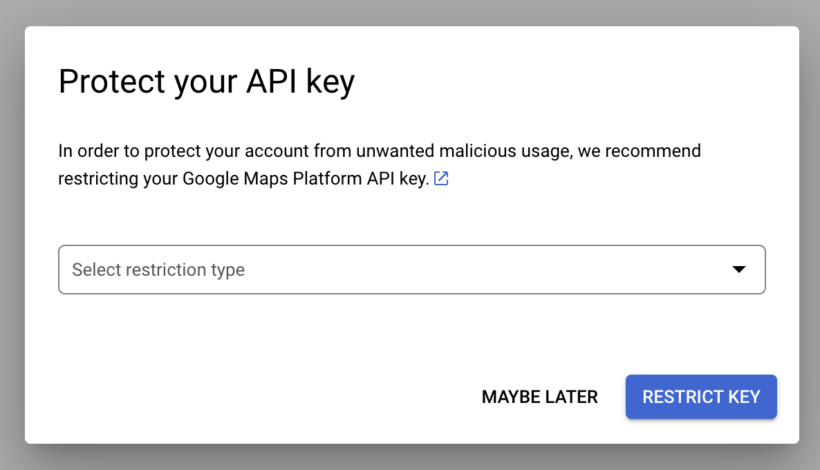820x470 pixels.
Task: Click the dropdown arrow in restriction field
Action: click(739, 270)
